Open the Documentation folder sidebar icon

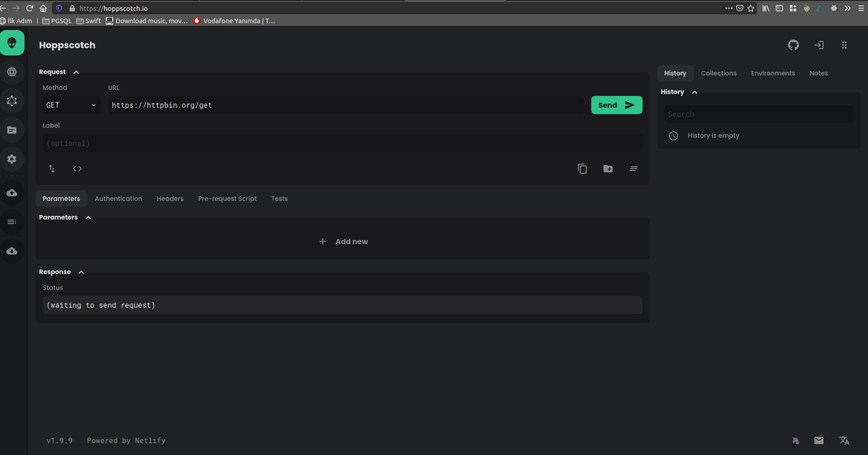12,130
